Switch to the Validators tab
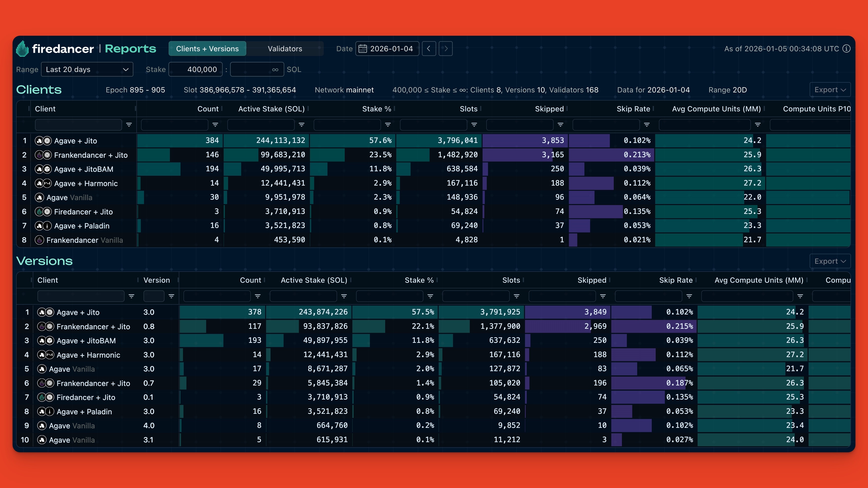This screenshot has width=868, height=488. 285,49
